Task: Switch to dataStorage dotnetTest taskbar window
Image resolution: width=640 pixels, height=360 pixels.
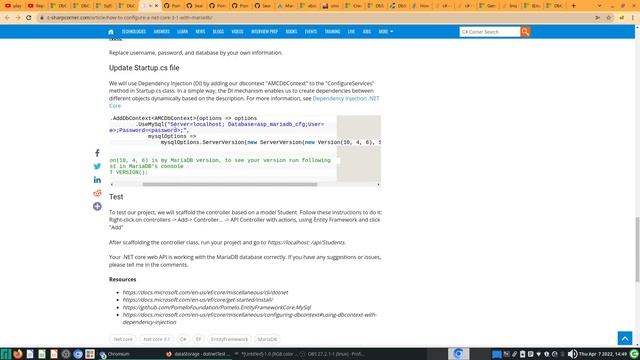Action: [x=198, y=354]
